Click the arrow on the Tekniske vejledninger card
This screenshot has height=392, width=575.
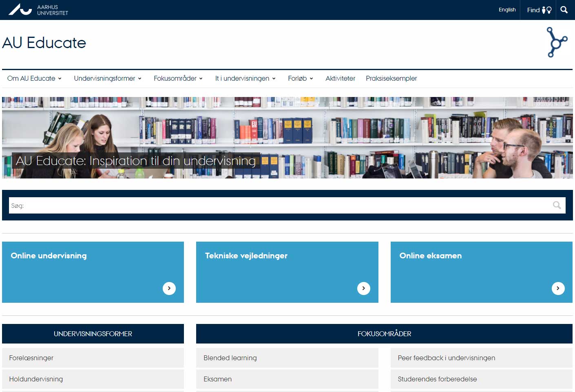pos(364,288)
